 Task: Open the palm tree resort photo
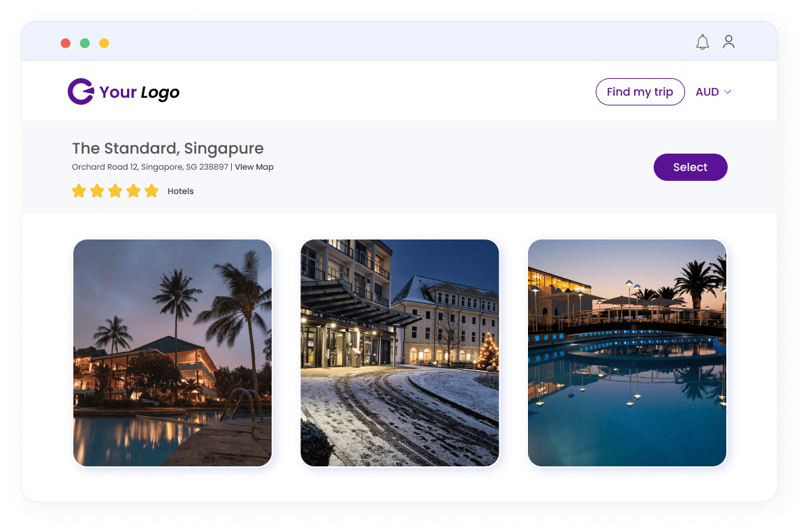coord(172,353)
